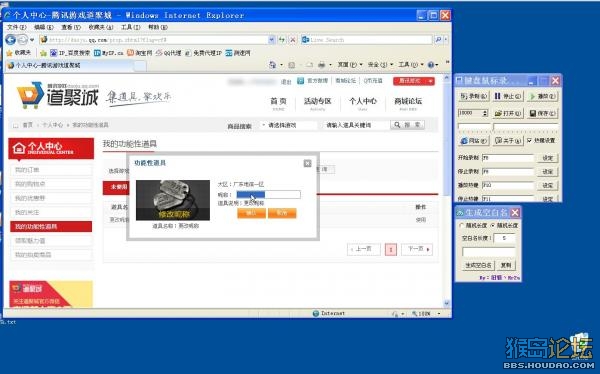Expand the search provider dropdown arrow
Screen dimensions: 600x374
tap(446, 39)
